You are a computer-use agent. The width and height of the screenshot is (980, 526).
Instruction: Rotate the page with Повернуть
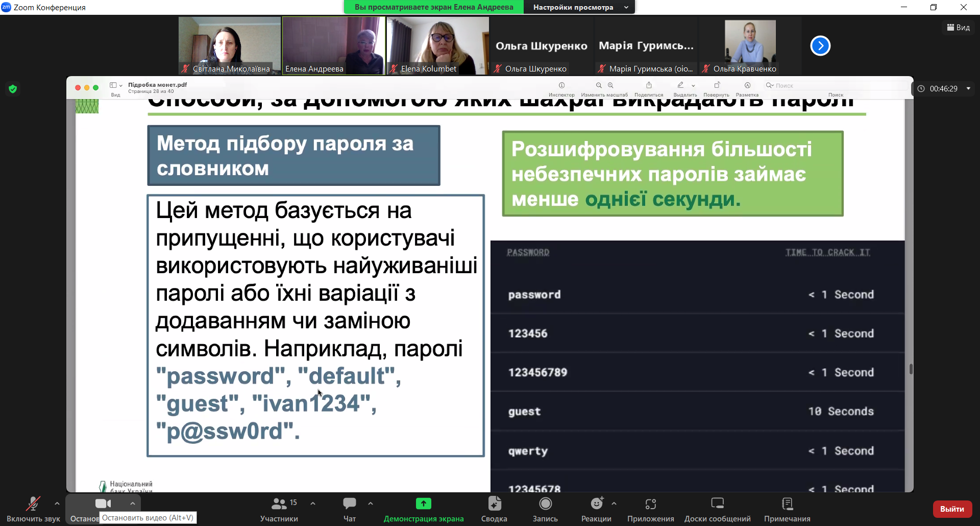717,85
